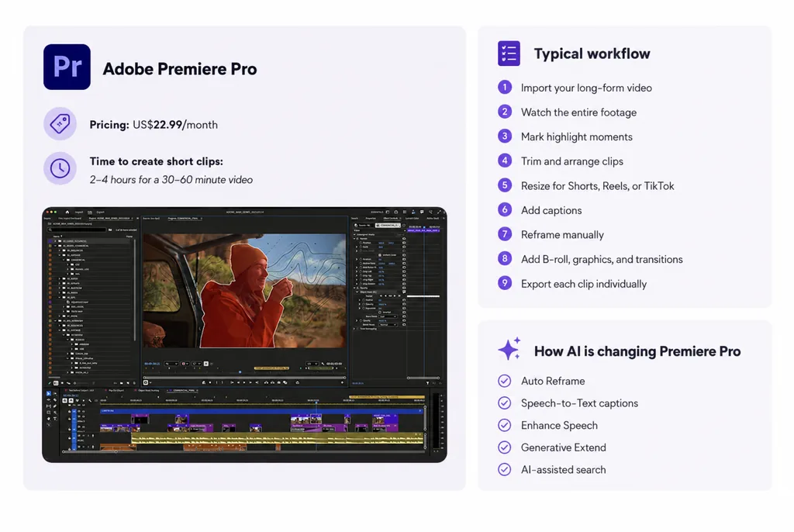Click Step Forward one frame in Program monitor

click(250, 382)
